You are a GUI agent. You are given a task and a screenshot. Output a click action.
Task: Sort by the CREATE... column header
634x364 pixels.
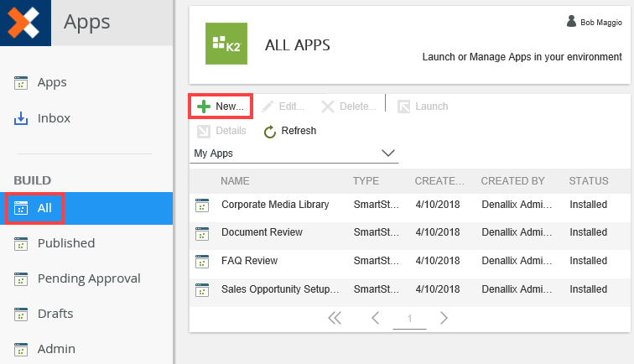(439, 181)
